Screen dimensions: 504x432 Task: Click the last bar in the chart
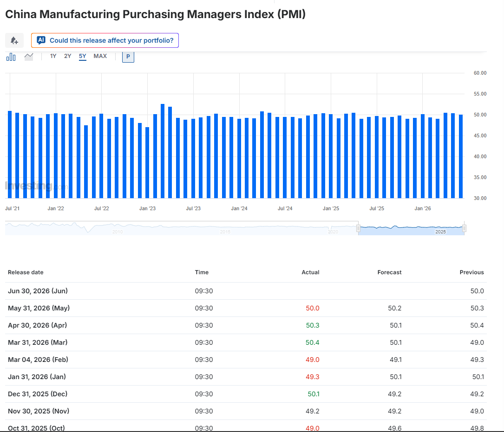point(461,156)
